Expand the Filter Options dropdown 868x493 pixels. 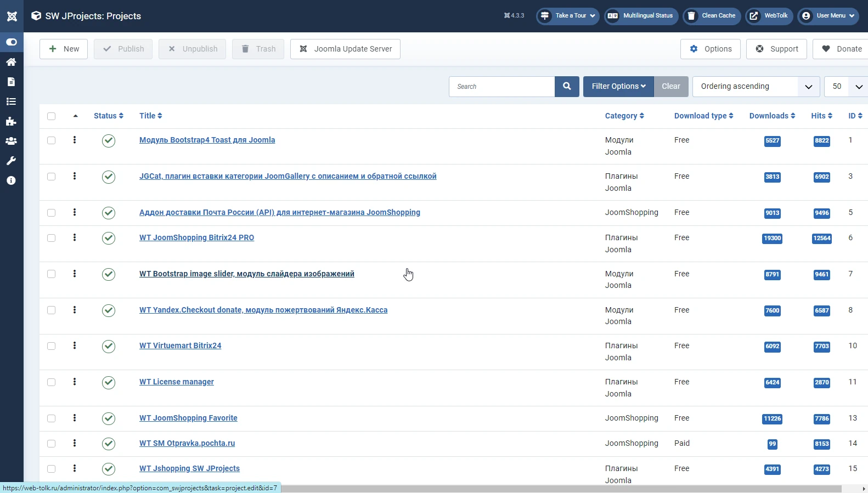(x=618, y=87)
